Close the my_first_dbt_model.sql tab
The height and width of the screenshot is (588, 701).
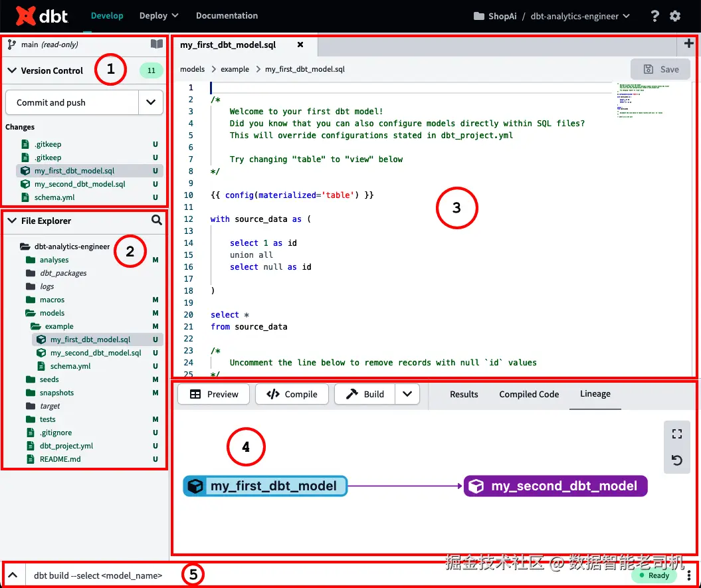(x=300, y=45)
